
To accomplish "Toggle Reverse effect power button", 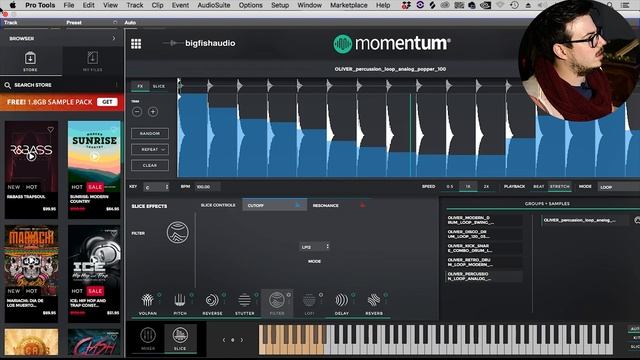I will 224,294.
